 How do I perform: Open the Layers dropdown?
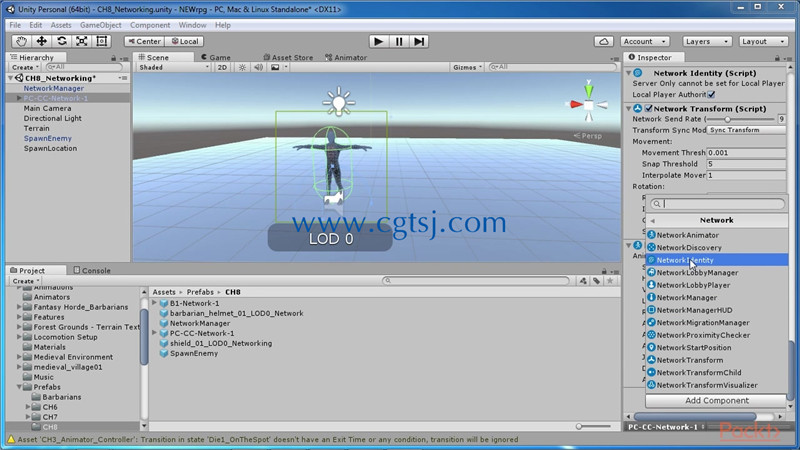[x=707, y=41]
